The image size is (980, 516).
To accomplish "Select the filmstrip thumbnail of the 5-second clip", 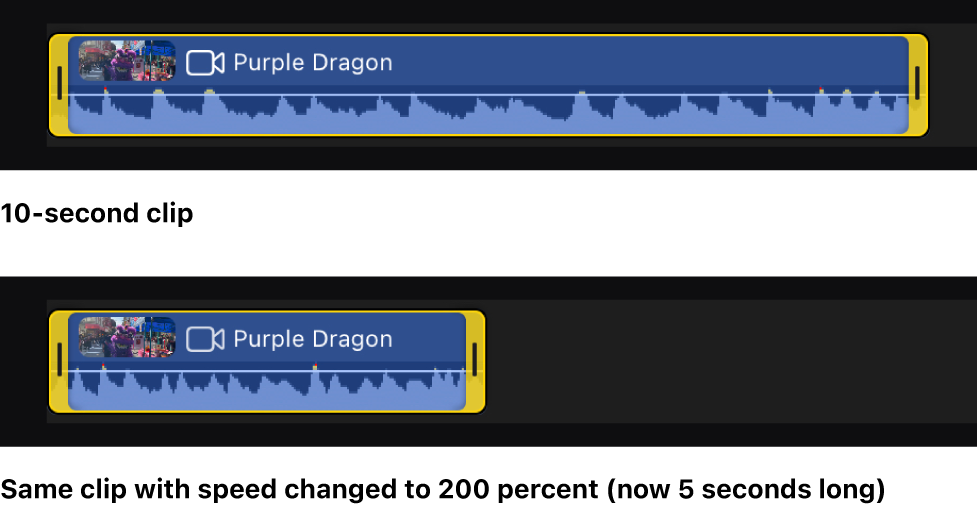I will click(x=127, y=337).
